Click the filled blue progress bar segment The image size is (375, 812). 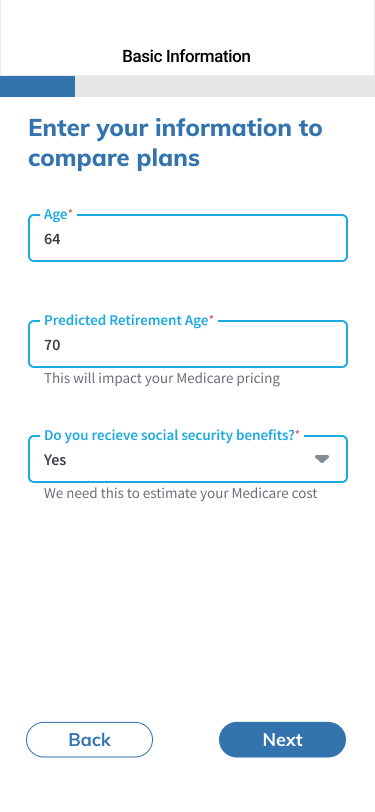coord(37,86)
